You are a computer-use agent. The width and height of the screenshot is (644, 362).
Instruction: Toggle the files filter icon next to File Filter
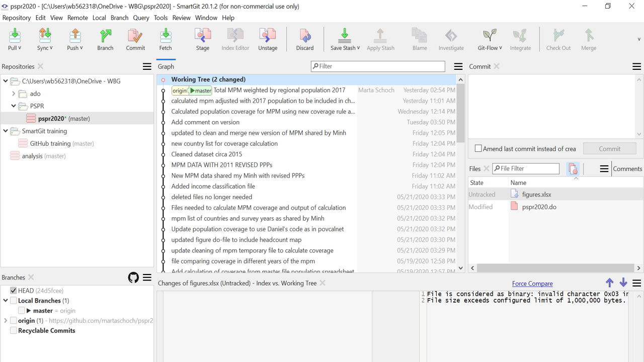click(573, 169)
